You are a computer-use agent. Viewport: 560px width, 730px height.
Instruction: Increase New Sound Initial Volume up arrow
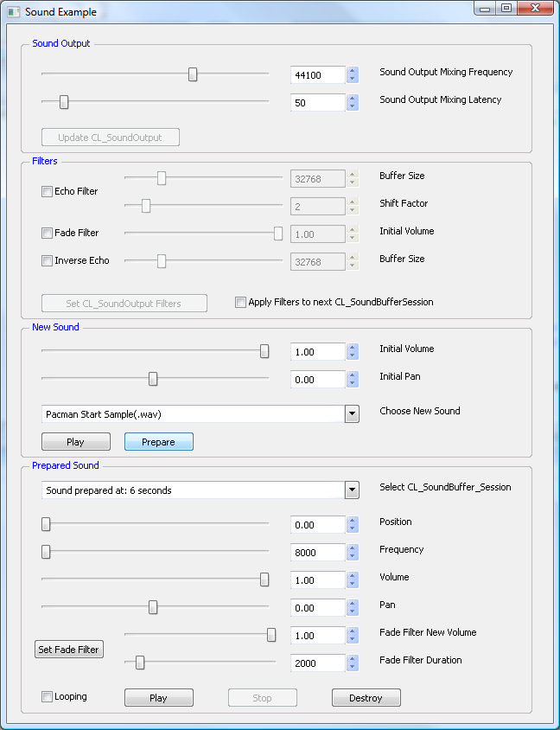[352, 348]
